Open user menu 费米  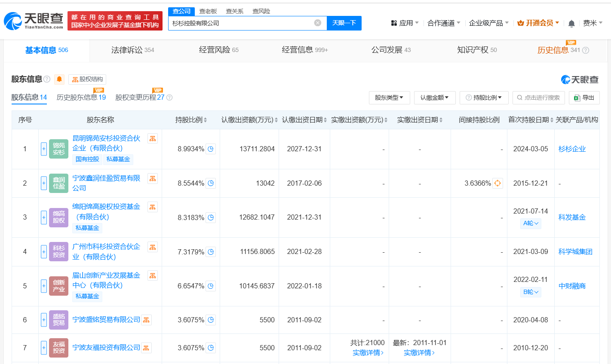click(593, 23)
